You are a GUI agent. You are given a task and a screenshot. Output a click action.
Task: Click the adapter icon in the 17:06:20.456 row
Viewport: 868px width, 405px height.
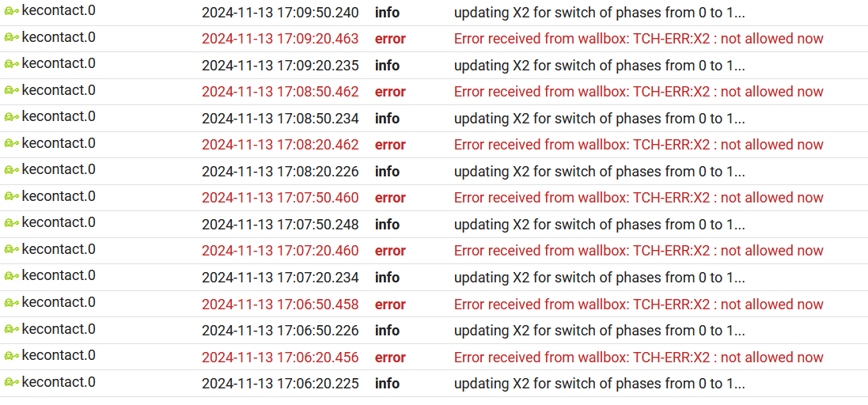[11, 356]
